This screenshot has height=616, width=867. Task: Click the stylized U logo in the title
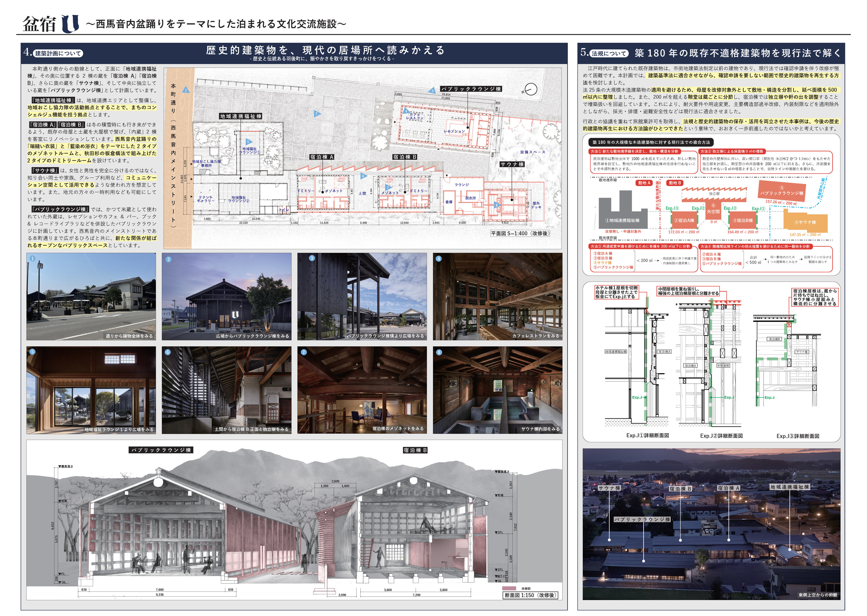70,23
